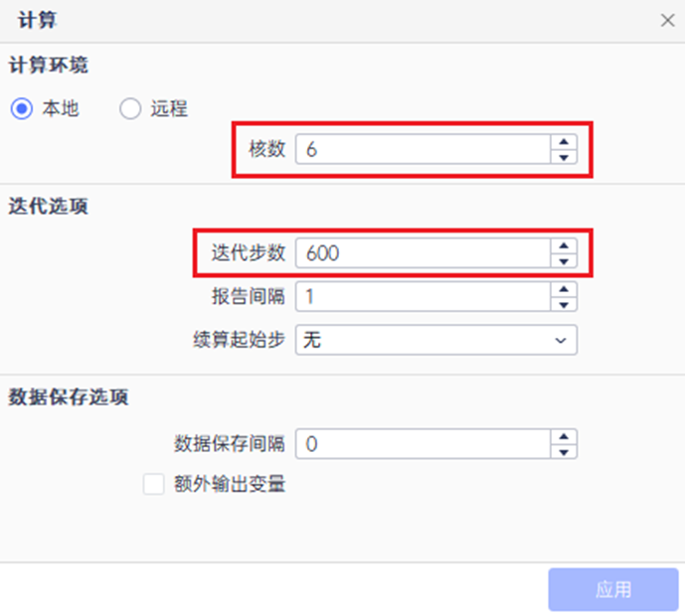
Task: Increase the 数据保存间隔 save interval
Action: tap(564, 436)
